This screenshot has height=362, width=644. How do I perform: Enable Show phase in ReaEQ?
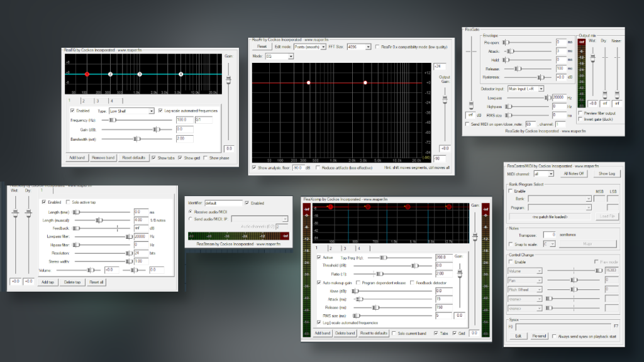(206, 158)
